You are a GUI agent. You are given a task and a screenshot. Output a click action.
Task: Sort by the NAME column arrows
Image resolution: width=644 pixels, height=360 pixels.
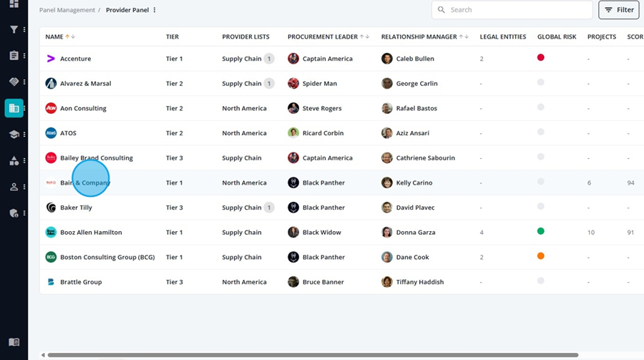point(70,37)
